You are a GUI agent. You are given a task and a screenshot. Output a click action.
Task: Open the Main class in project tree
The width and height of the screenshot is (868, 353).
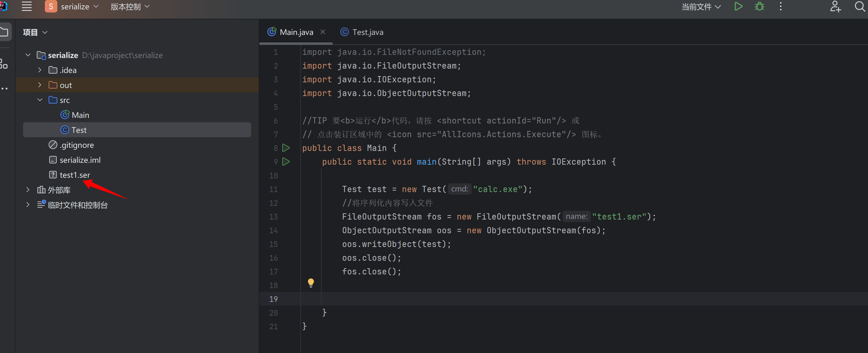[x=80, y=115]
